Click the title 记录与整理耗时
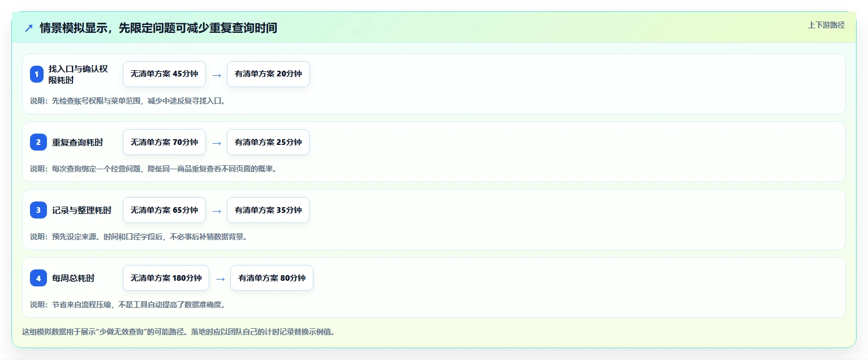The width and height of the screenshot is (868, 360). (x=81, y=211)
